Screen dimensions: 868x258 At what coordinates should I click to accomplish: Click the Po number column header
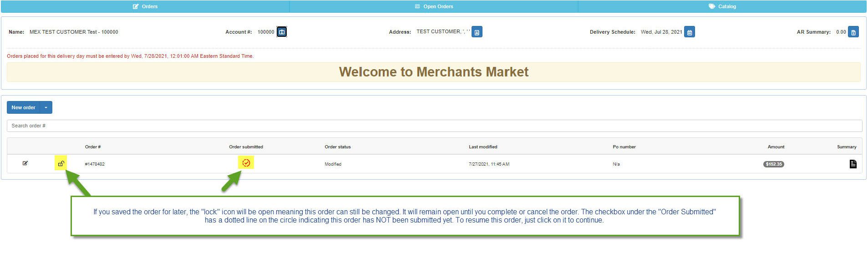(x=624, y=147)
